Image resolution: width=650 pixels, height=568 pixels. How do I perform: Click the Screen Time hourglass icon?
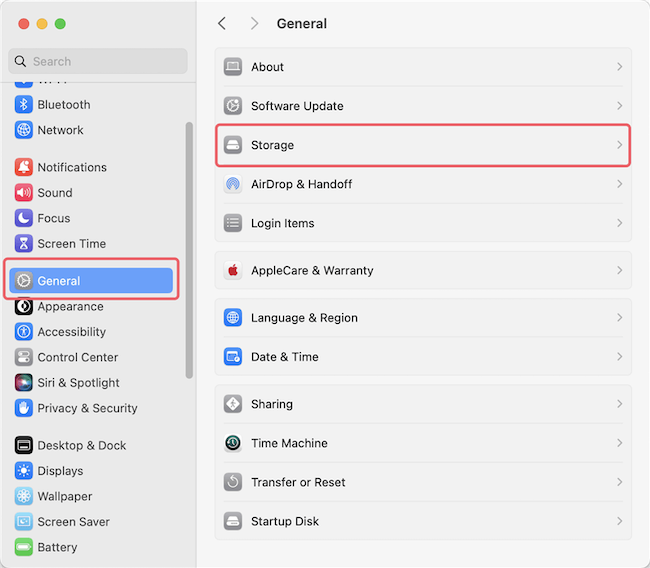tap(24, 244)
